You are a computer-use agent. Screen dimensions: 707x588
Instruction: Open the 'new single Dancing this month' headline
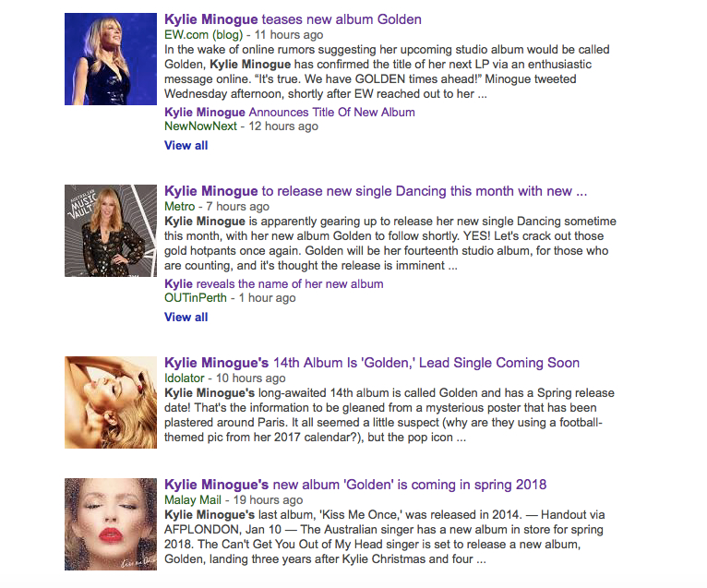coord(376,191)
